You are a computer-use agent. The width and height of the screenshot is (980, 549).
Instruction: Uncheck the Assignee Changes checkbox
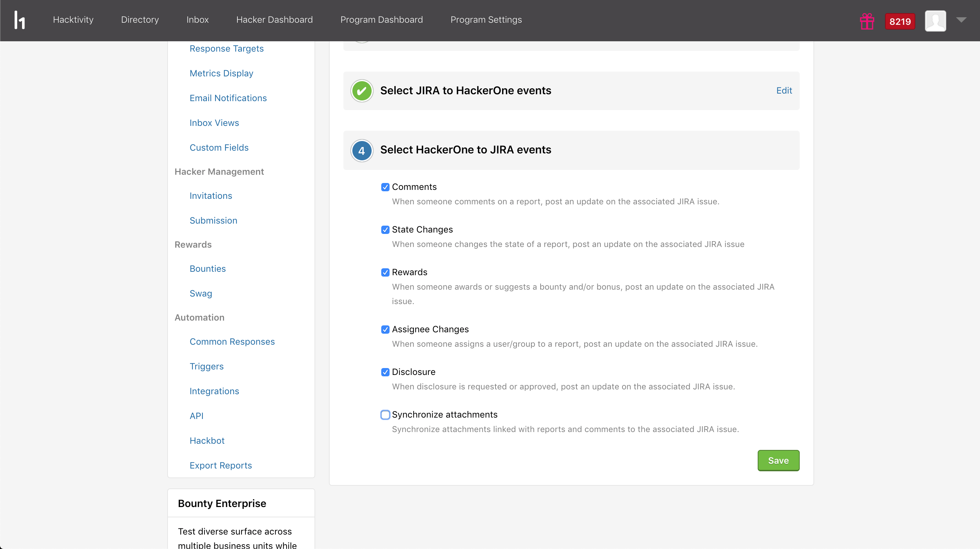coord(385,330)
